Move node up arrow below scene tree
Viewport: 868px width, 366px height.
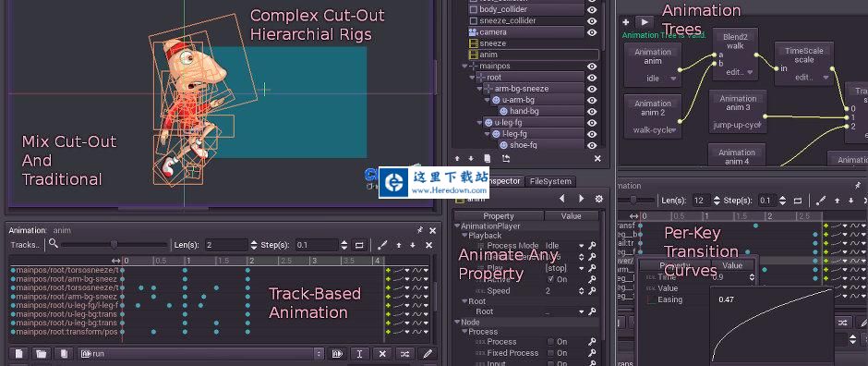pos(458,158)
